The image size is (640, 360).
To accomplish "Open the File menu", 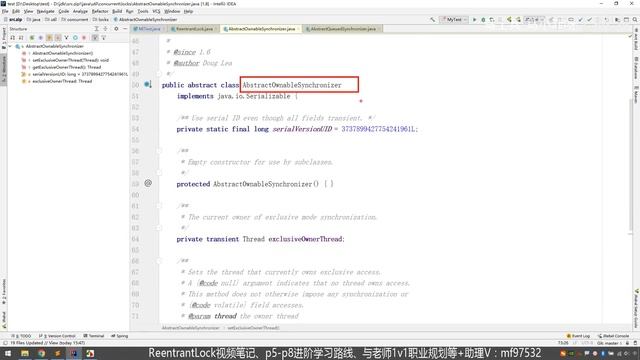I will (x=5, y=11).
